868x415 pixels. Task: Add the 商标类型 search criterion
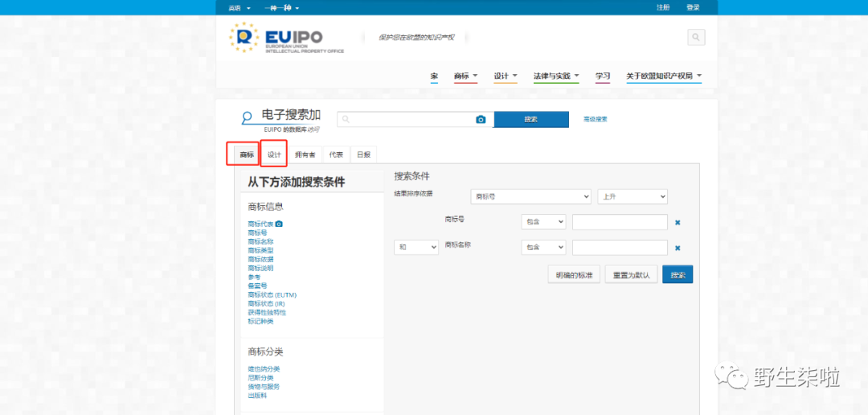coord(260,250)
